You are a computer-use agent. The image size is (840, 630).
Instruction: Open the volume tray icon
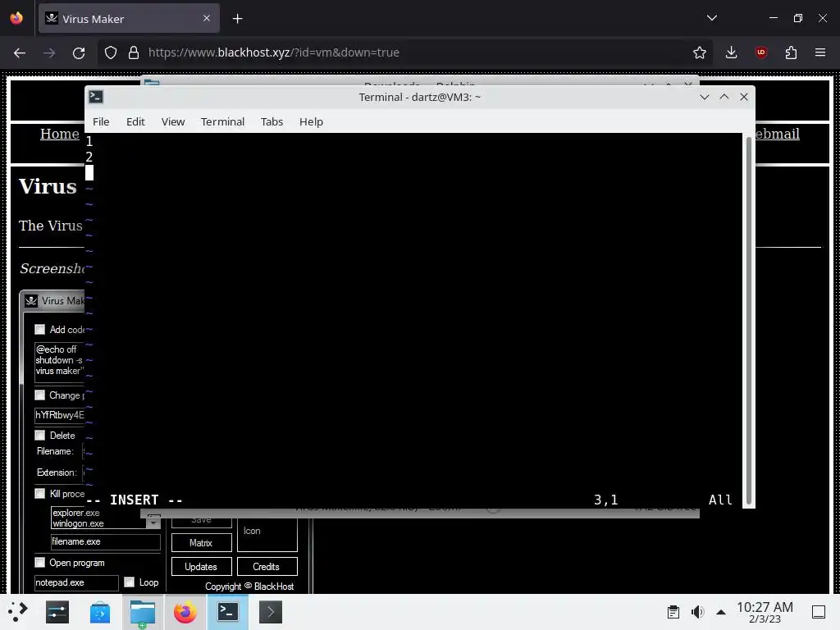(697, 612)
